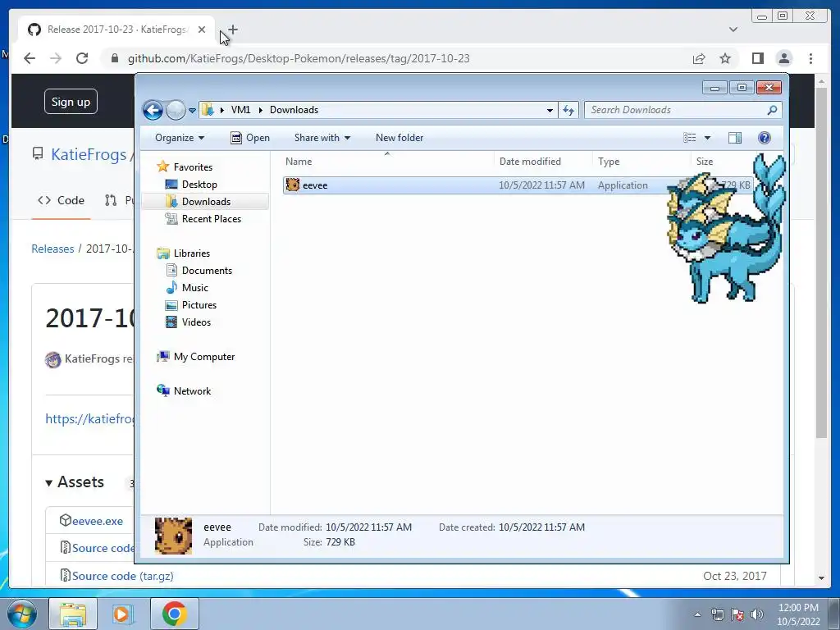Select Network in the navigation pane

point(192,391)
